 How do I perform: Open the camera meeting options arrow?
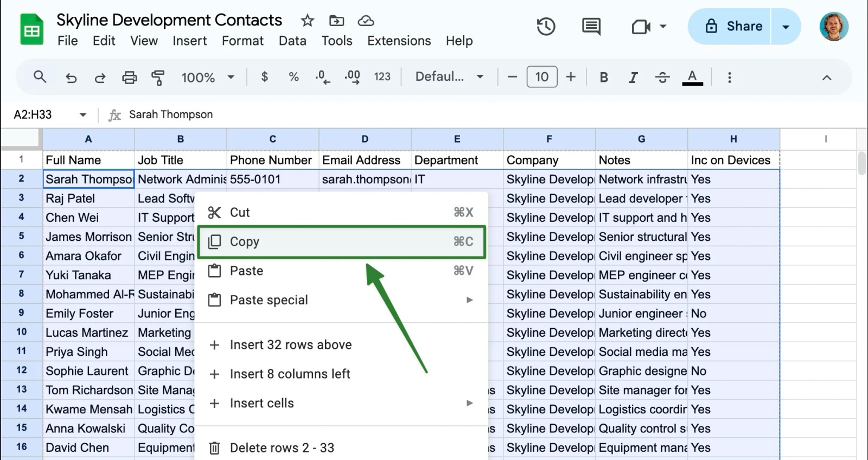tap(663, 26)
